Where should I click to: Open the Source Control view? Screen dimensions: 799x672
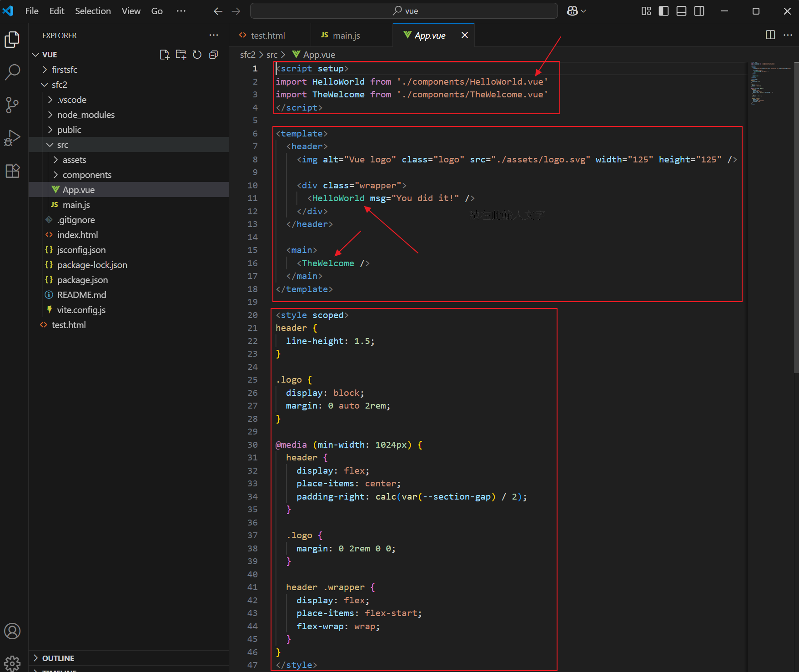(x=12, y=105)
